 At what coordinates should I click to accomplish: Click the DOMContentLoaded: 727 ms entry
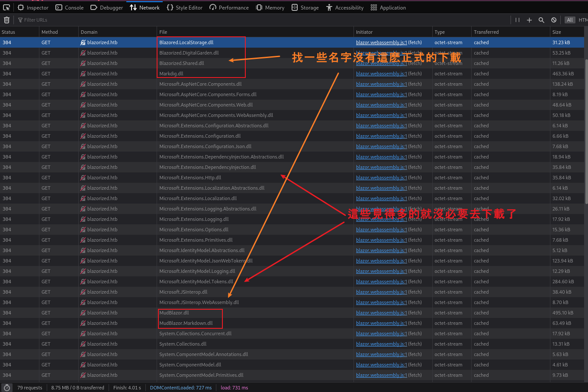[x=181, y=388]
